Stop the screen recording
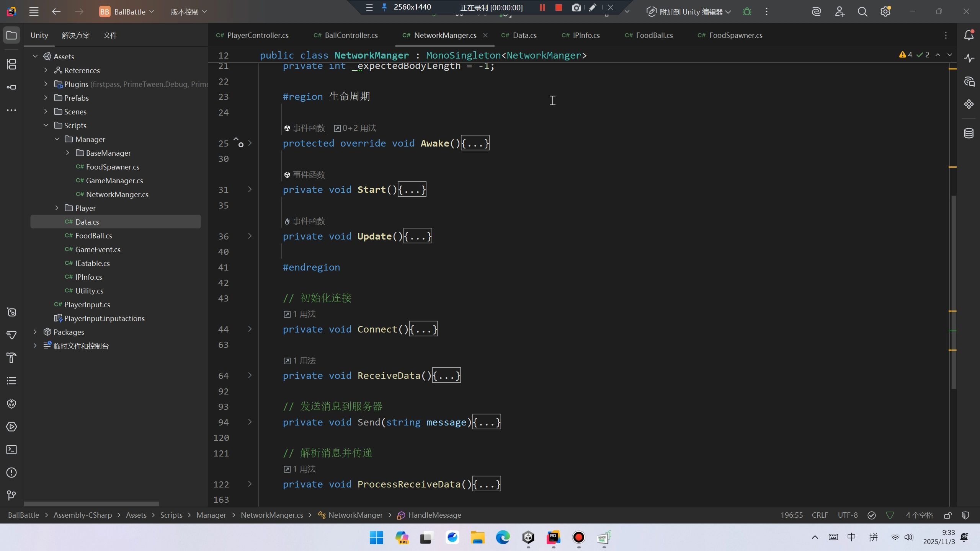 point(559,8)
